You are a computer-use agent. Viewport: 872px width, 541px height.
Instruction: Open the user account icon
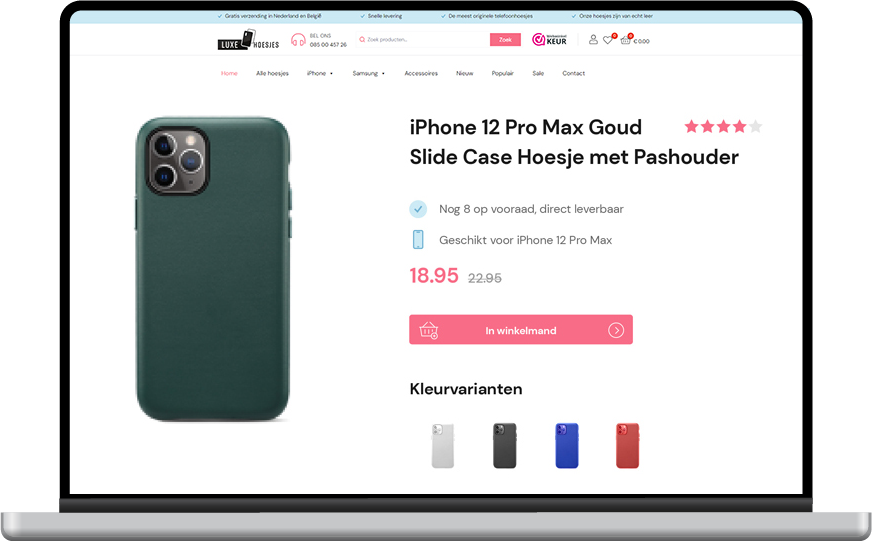tap(593, 39)
